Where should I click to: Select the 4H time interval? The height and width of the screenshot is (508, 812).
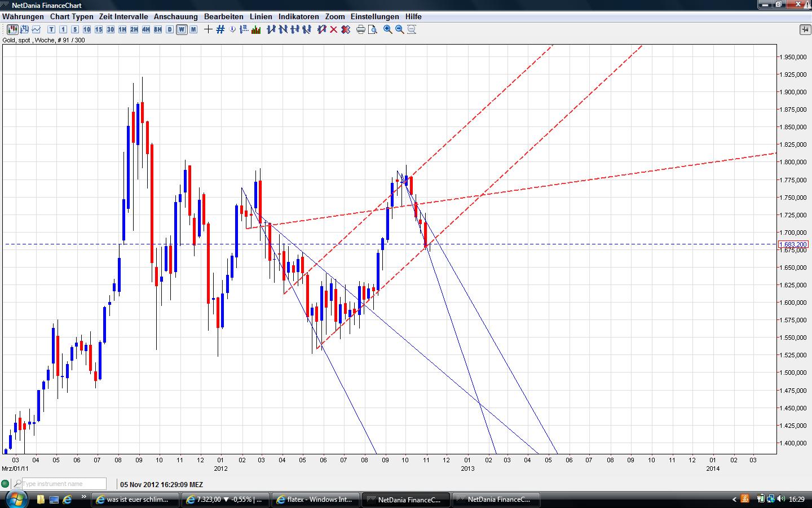[146, 29]
